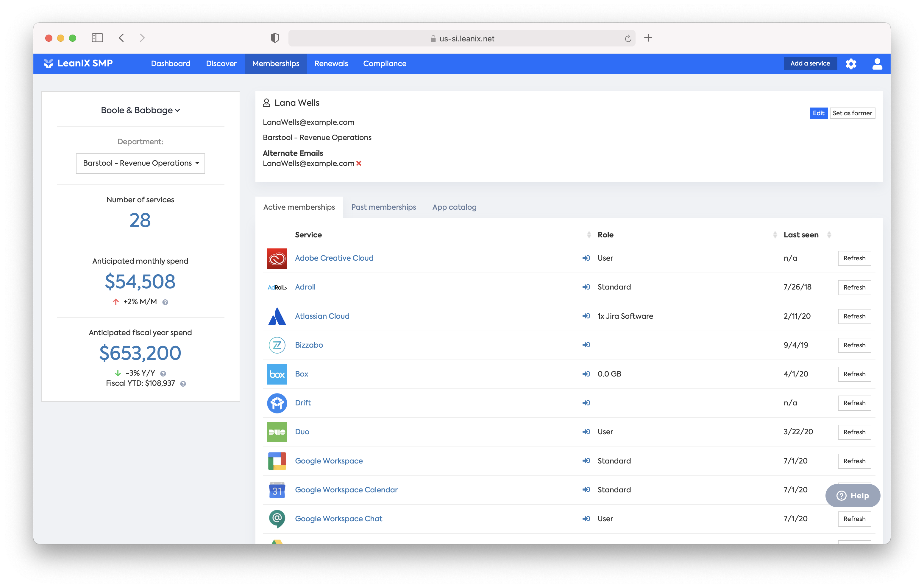Click the Drift logo icon

[x=277, y=403]
